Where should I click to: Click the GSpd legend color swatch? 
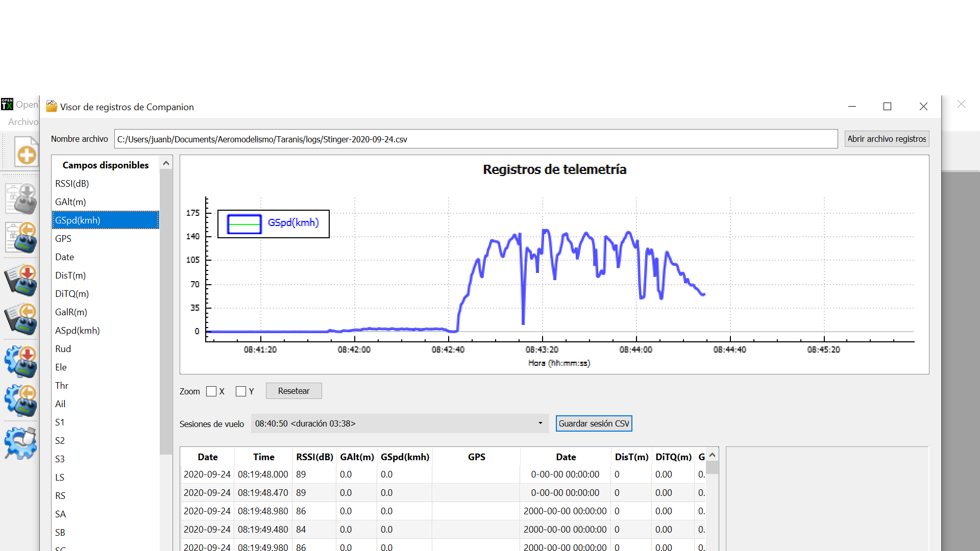(244, 224)
